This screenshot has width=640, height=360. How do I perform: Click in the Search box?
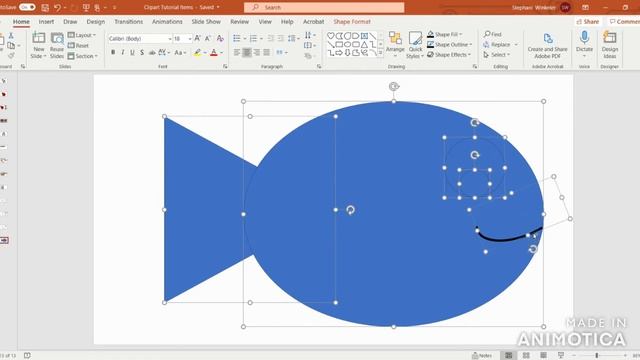(324, 7)
